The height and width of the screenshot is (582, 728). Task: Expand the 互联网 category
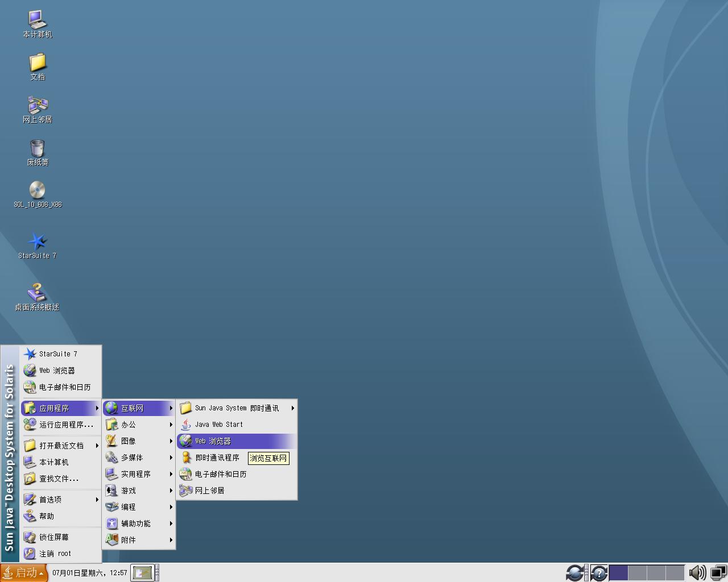[139, 408]
